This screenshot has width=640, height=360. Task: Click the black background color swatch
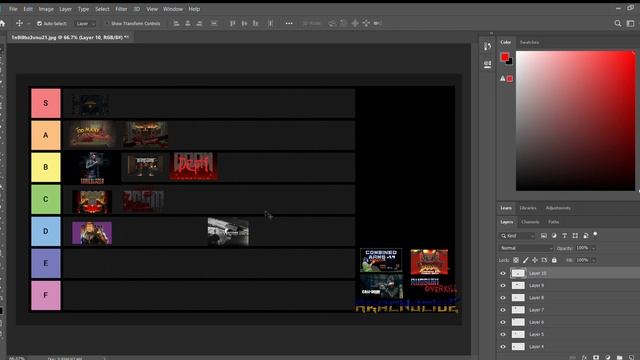pyautogui.click(x=510, y=62)
